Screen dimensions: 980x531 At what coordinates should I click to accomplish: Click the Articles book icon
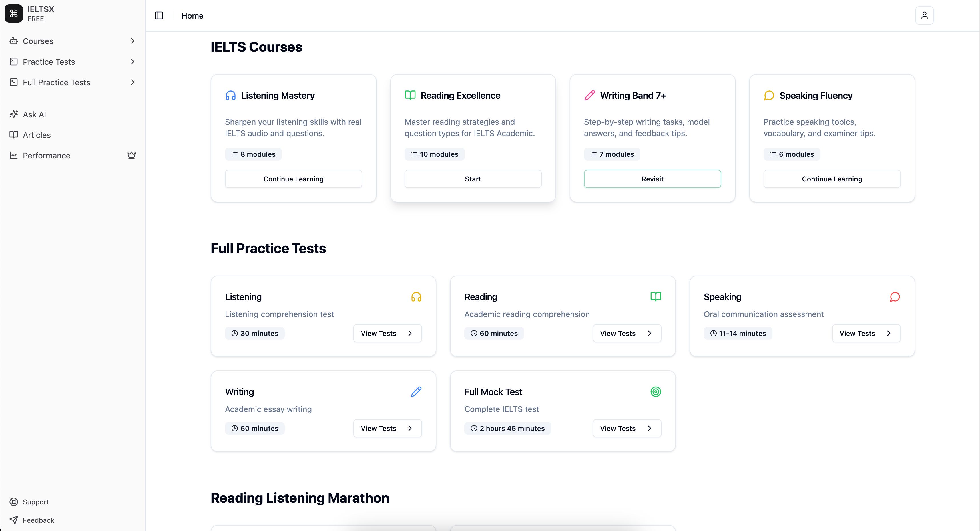tap(14, 135)
